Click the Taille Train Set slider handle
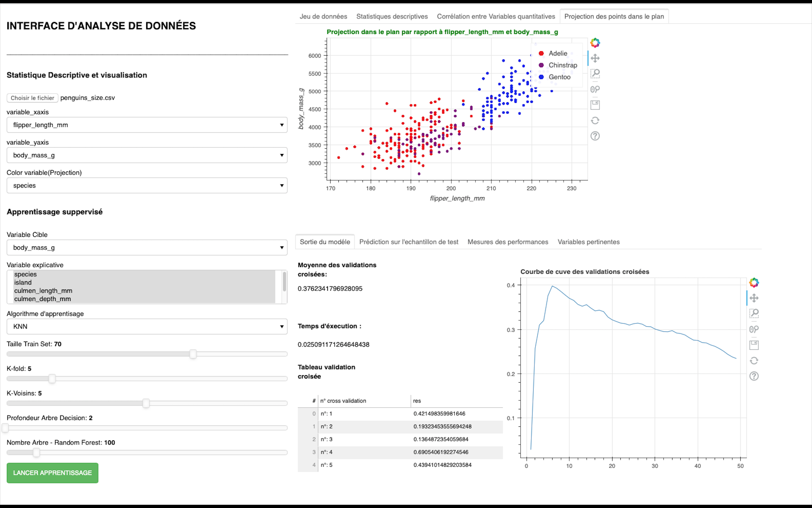812x508 pixels. (x=193, y=354)
